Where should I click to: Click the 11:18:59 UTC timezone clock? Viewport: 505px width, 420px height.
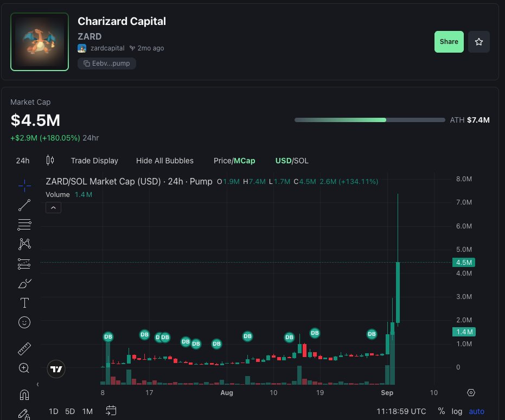coord(401,411)
